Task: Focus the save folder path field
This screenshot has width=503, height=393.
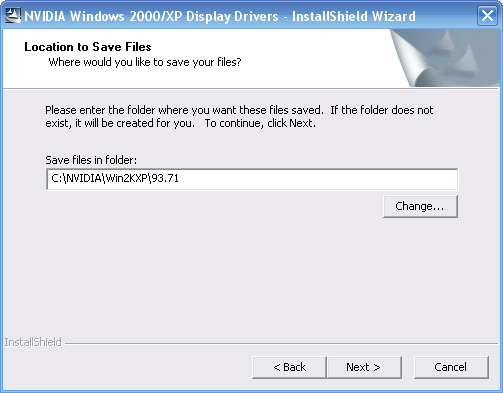Action: point(252,179)
